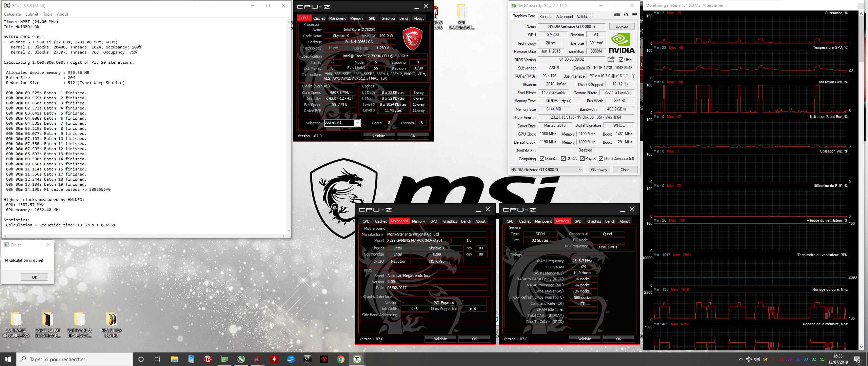Screen dimensions: 868x366
Task: Open the SOFTWARE BENCHMARKS desktop folder
Action: coord(16,324)
